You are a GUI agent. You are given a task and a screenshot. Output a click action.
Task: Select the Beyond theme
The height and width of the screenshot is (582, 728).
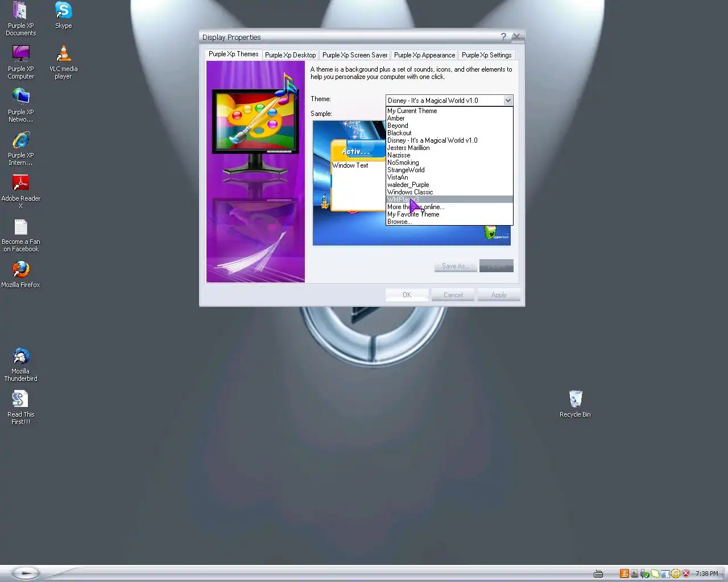449,126
